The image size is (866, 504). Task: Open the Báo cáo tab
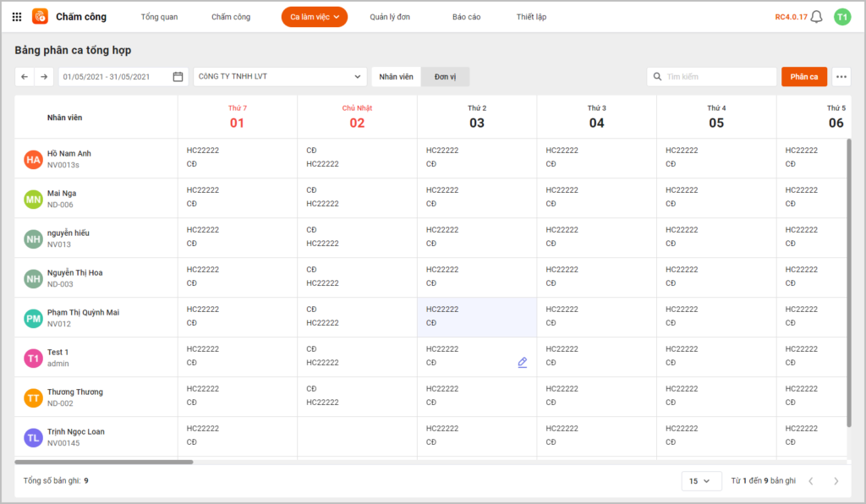466,17
